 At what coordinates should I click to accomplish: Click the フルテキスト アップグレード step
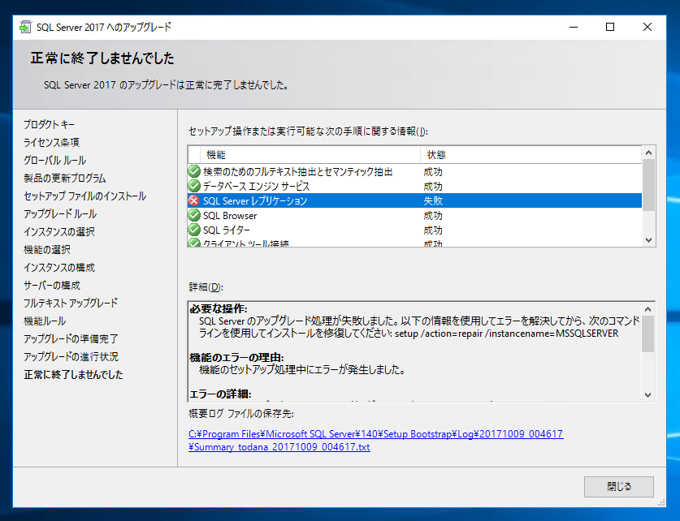point(70,303)
